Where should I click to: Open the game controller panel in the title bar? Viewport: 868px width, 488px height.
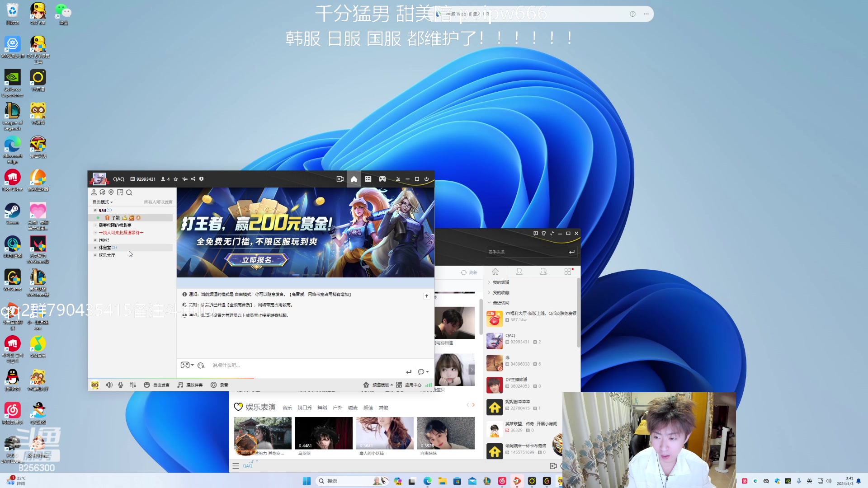point(382,179)
